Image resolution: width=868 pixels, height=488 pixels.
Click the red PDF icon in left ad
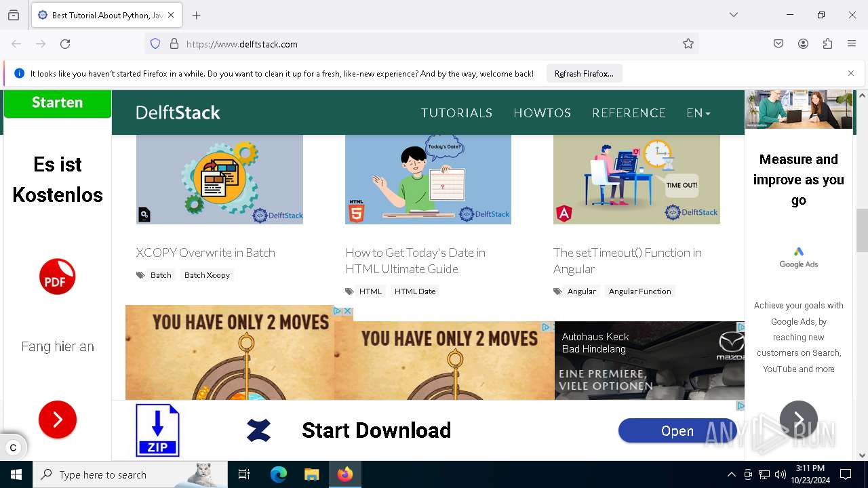58,277
